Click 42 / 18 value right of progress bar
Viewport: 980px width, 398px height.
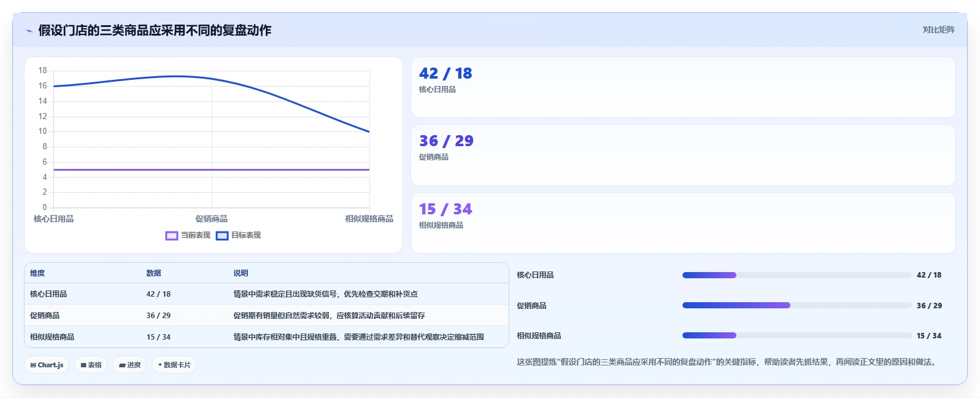click(x=929, y=275)
